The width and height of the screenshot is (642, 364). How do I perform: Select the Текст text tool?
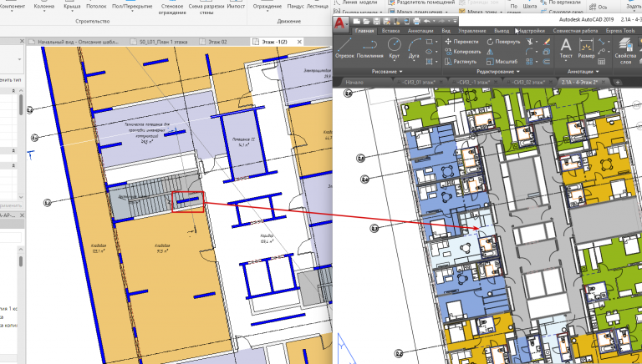click(x=566, y=48)
